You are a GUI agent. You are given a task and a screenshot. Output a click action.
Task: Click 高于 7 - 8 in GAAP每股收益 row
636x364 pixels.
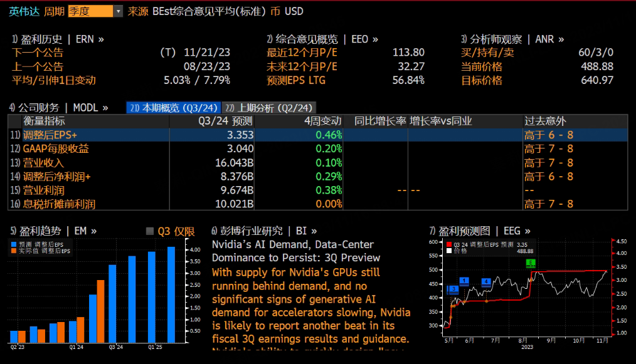coord(549,148)
